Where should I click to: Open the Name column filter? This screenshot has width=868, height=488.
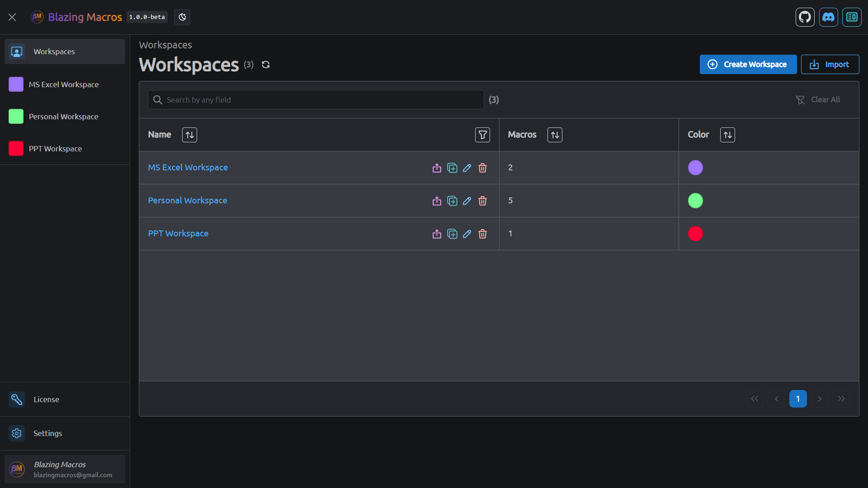(482, 135)
